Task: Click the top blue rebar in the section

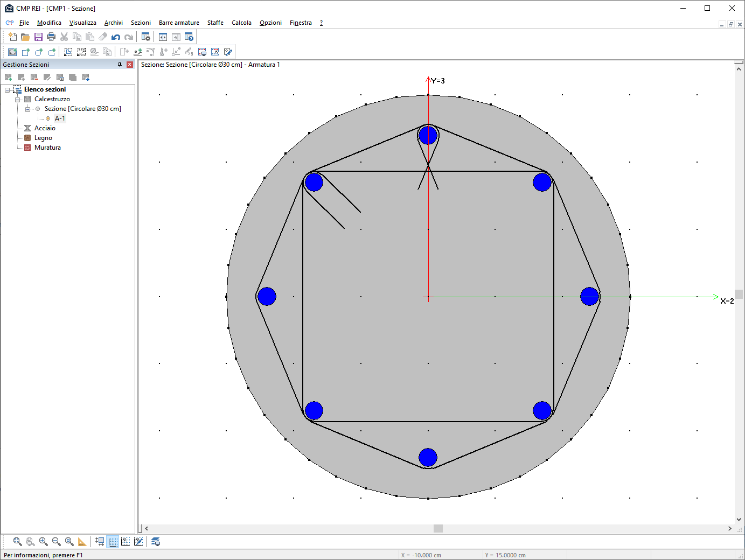Action: 428,135
